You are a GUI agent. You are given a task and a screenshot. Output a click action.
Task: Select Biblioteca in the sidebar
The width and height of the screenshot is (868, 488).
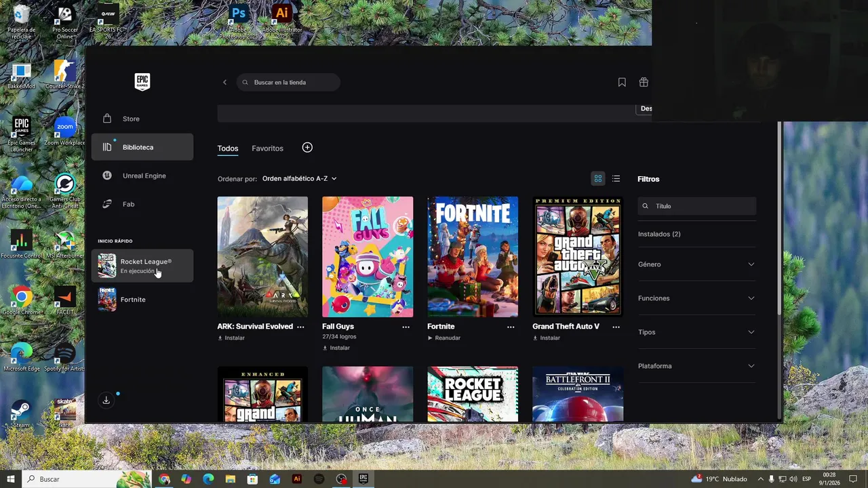point(142,147)
